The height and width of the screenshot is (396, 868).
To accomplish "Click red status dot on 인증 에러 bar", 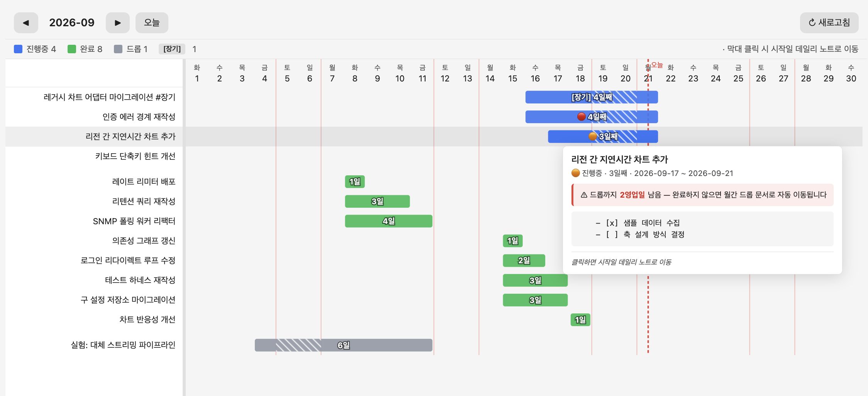I will tap(581, 117).
